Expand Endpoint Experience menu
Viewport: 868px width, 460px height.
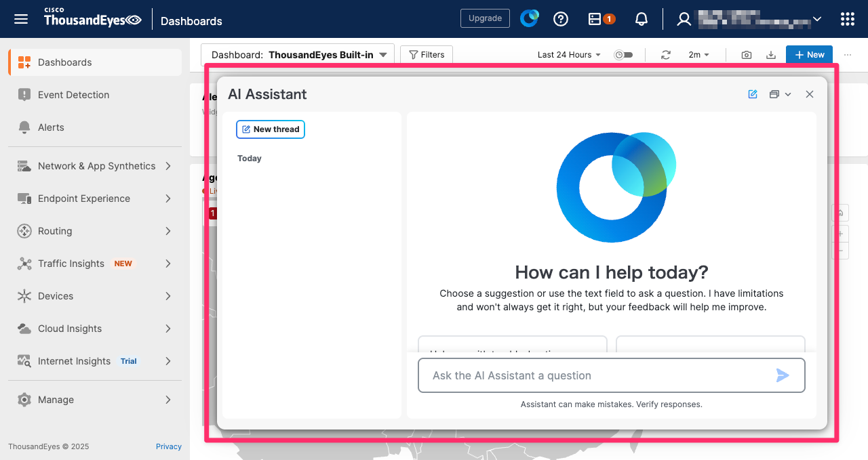(x=95, y=198)
